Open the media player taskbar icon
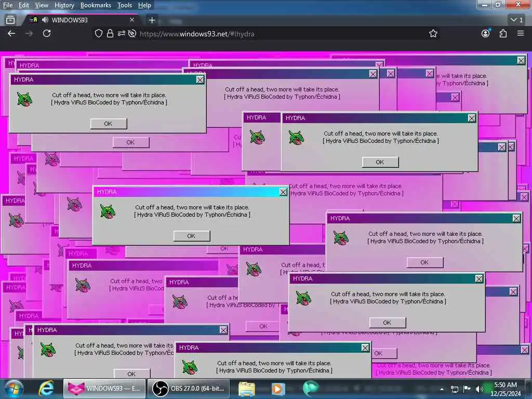Viewport: 532px width, 399px height. (x=278, y=389)
